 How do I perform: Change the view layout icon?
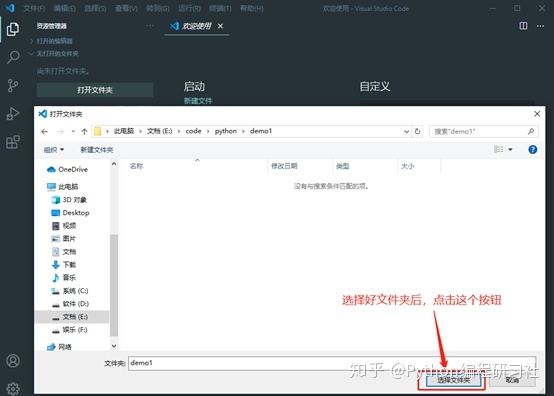tap(499, 149)
